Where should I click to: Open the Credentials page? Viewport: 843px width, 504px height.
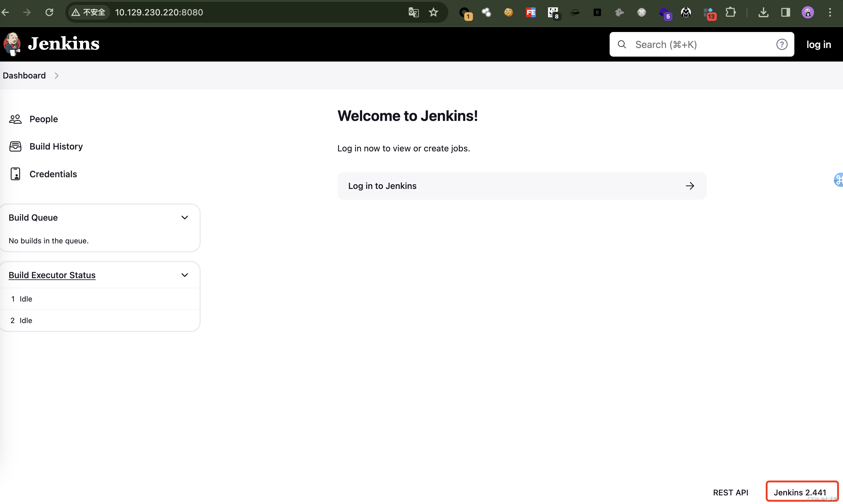pos(53,174)
